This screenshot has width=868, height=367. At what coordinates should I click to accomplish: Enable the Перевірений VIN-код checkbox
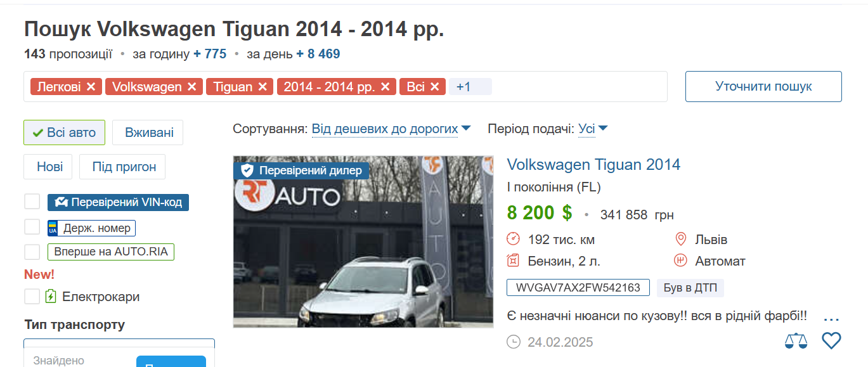pos(32,202)
